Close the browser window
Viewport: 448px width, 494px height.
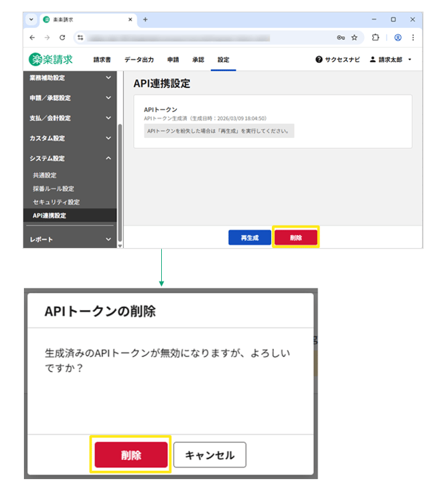pos(412,20)
